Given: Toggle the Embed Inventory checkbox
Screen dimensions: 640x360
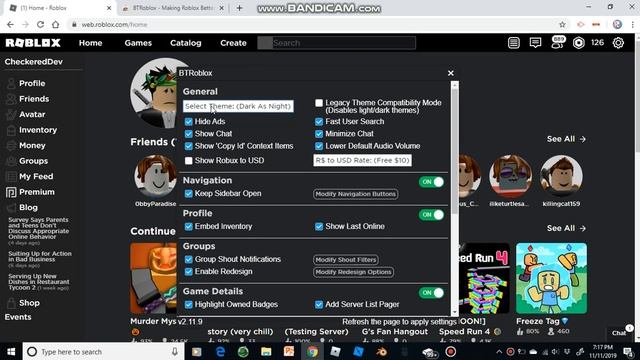Looking at the screenshot, I should [x=188, y=227].
